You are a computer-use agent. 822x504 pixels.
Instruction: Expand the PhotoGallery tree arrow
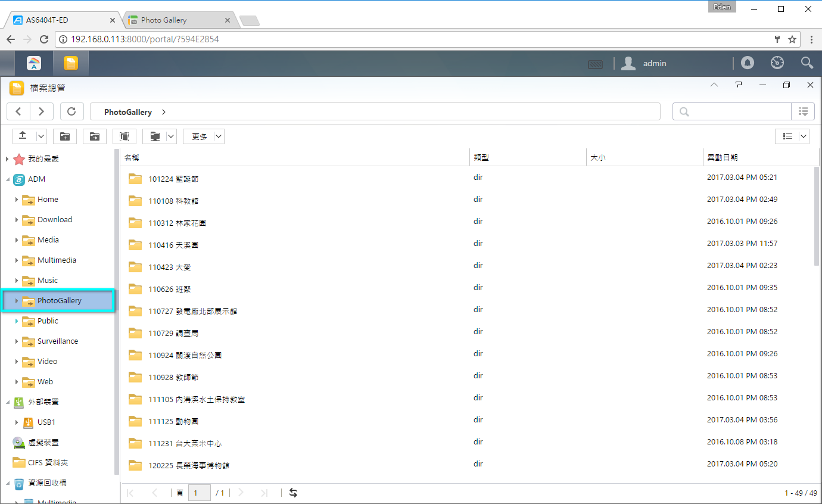click(x=17, y=301)
